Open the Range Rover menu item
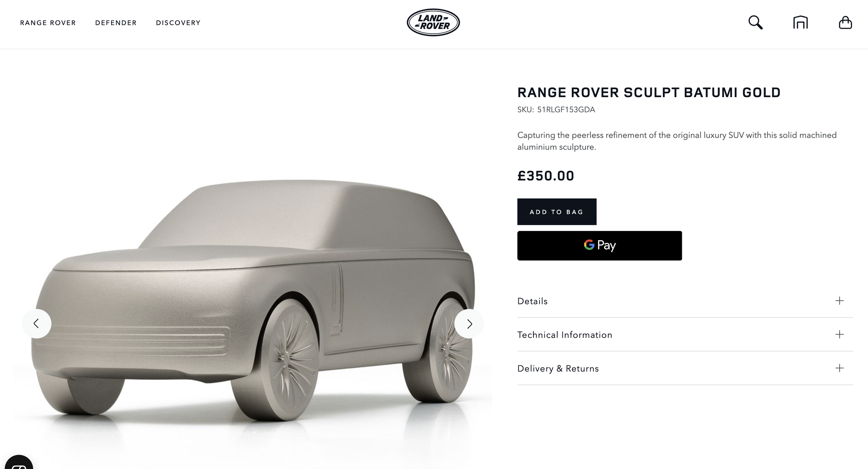 click(48, 23)
